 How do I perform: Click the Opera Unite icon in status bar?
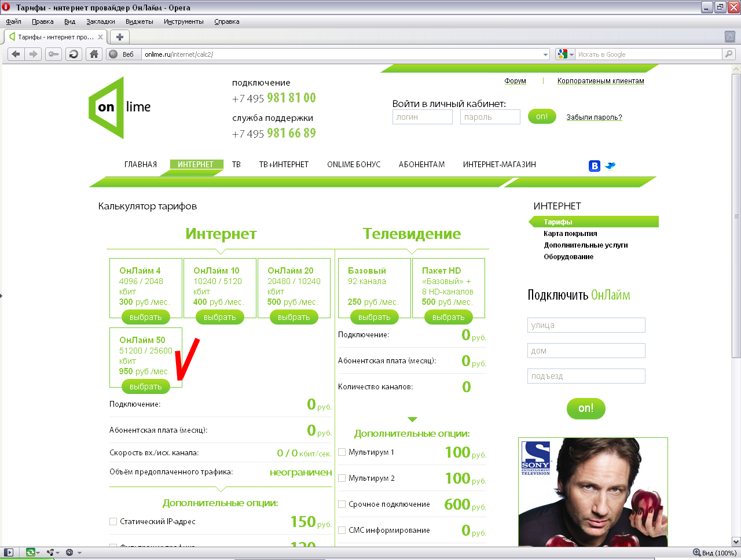50,552
